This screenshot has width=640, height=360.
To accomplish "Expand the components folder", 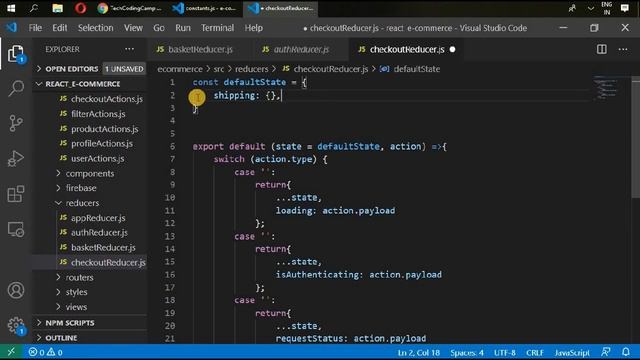I will coord(89,173).
